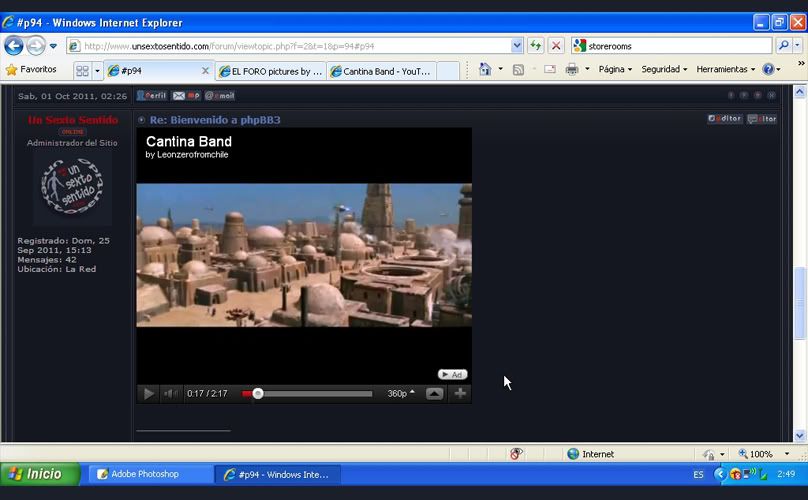Switch to the Cantina Band YouTube tab
Screen dimensions: 808x500
(381, 71)
